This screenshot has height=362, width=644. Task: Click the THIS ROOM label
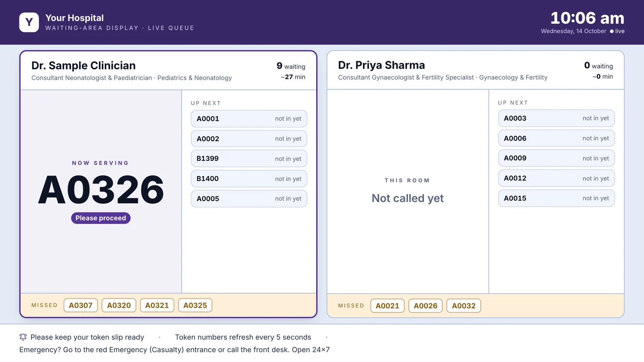click(x=407, y=181)
